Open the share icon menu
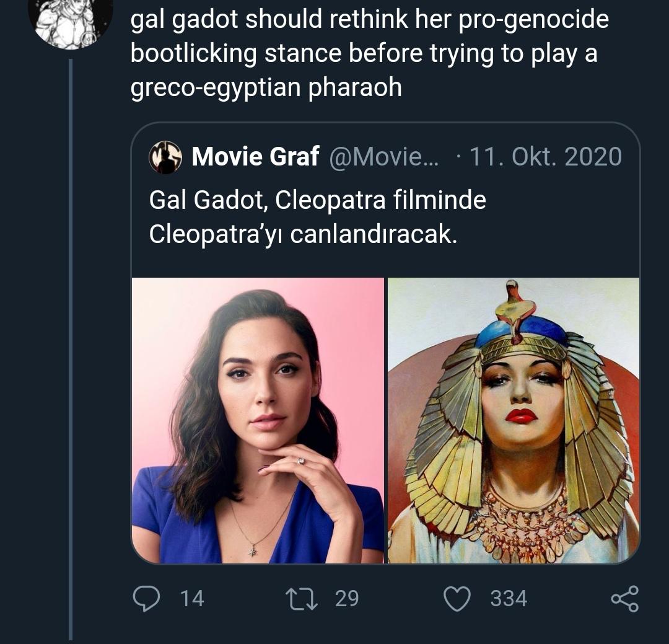Screen dimensions: 669x644 click(x=624, y=599)
